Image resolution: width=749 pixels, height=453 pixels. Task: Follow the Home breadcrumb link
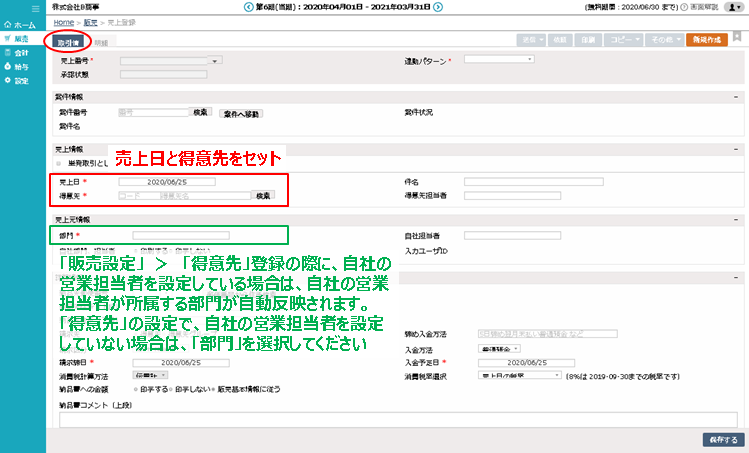tap(64, 22)
